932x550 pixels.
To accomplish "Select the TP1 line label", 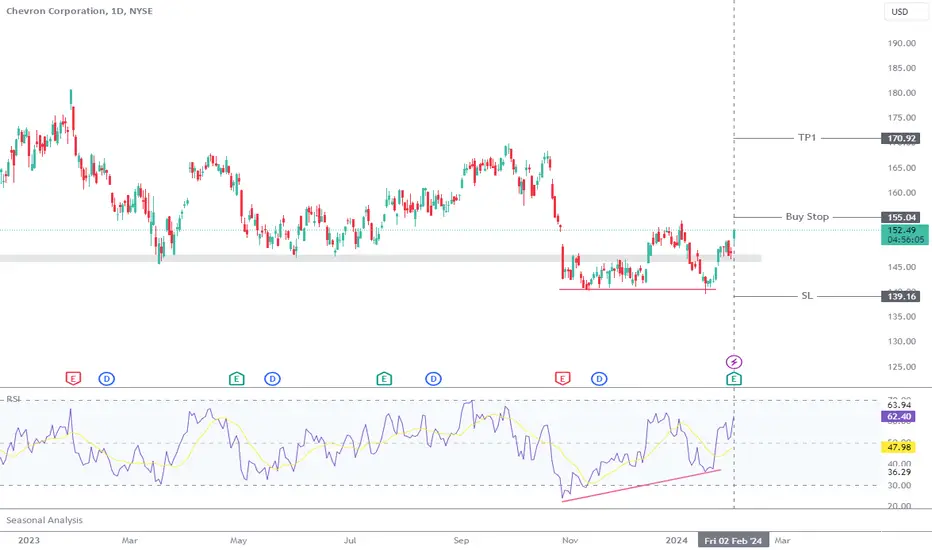I will (807, 137).
